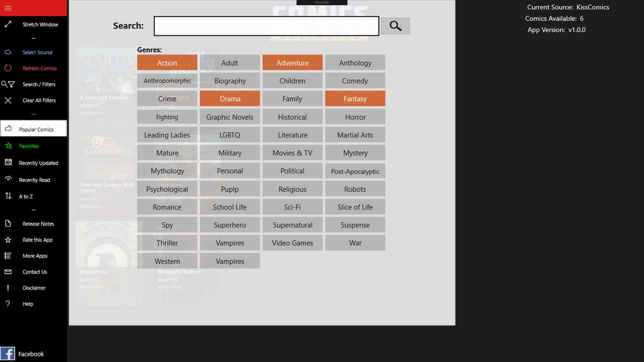The image size is (644, 362).
Task: Toggle the Historical genre button
Action: [292, 117]
